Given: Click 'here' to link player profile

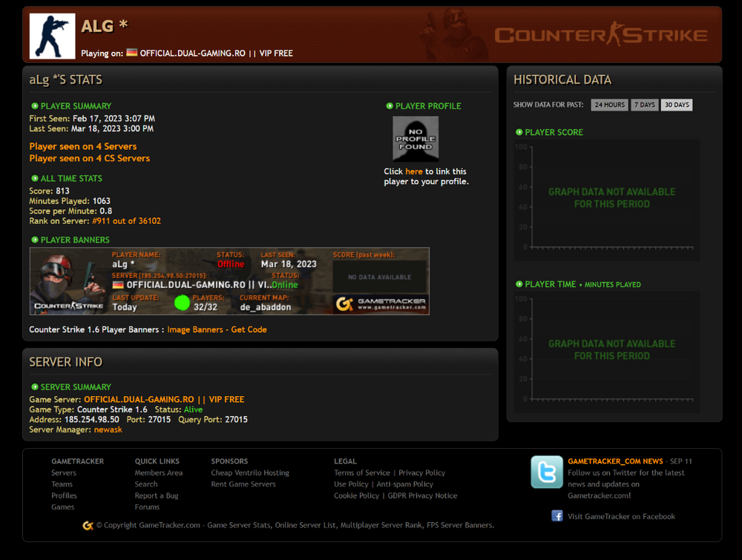Looking at the screenshot, I should (x=413, y=171).
